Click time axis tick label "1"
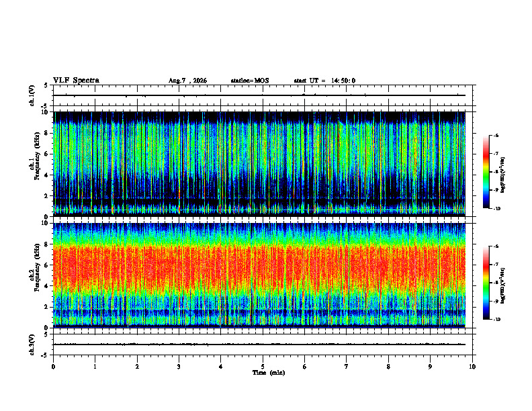The width and height of the screenshot is (532, 411). point(95,367)
